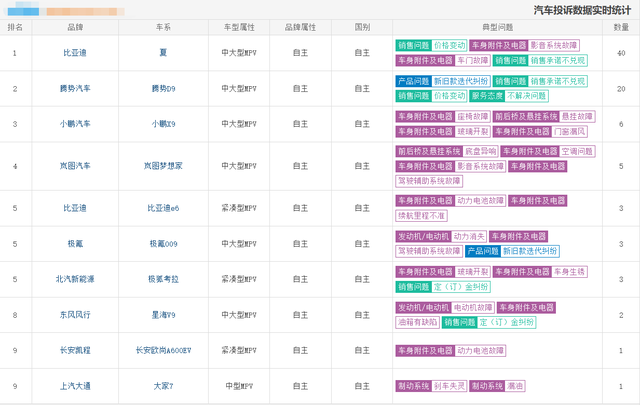Select 新旧款迭代纠纷 tag in the 极氪009 row
This screenshot has height=405, width=640.
point(530,251)
